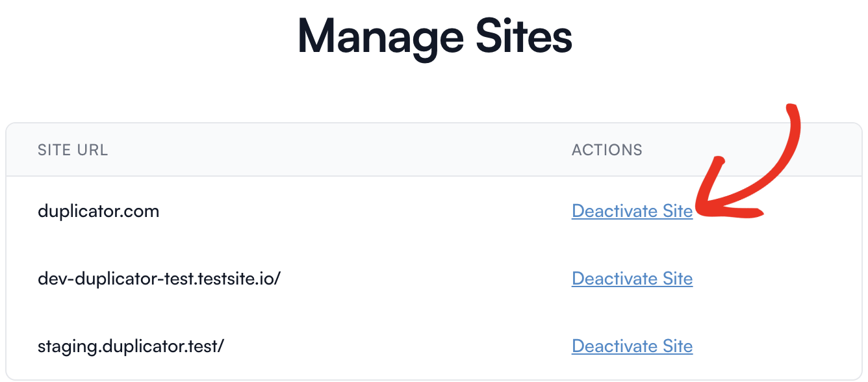The width and height of the screenshot is (868, 382).
Task: Select the duplicator.com URL text
Action: tap(98, 211)
